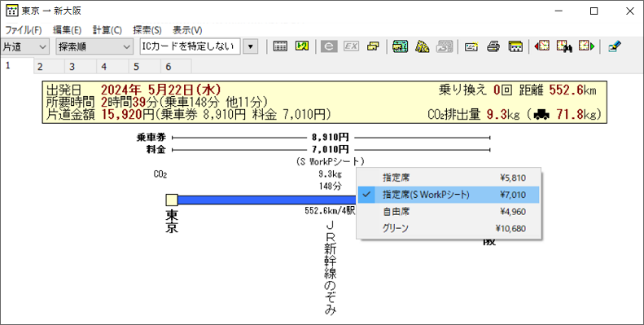Choose 自由席 ¥4,960 option
644x325 pixels.
click(449, 212)
